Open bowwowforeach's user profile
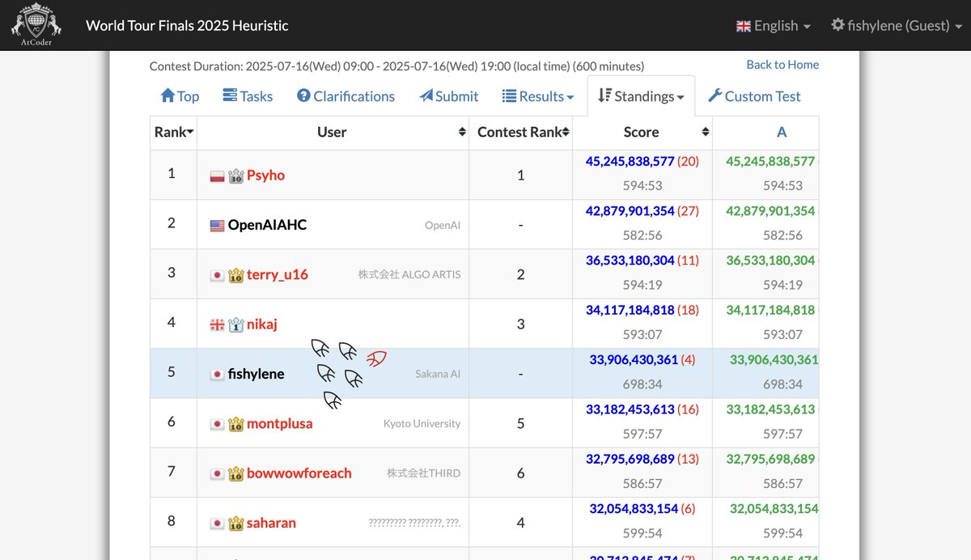The height and width of the screenshot is (560, 971). click(299, 473)
